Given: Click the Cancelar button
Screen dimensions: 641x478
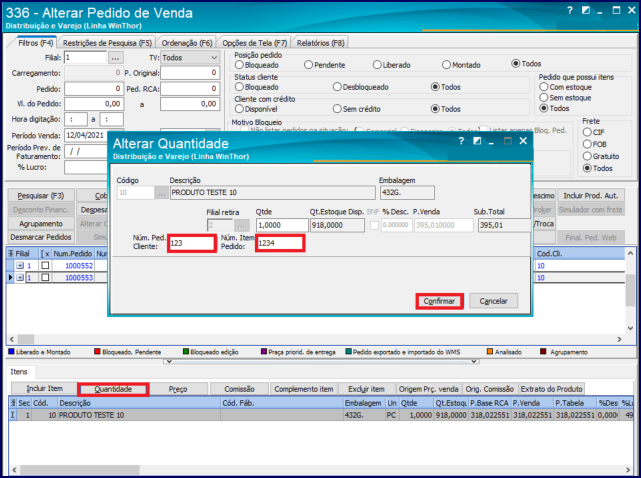Looking at the screenshot, I should pos(493,301).
